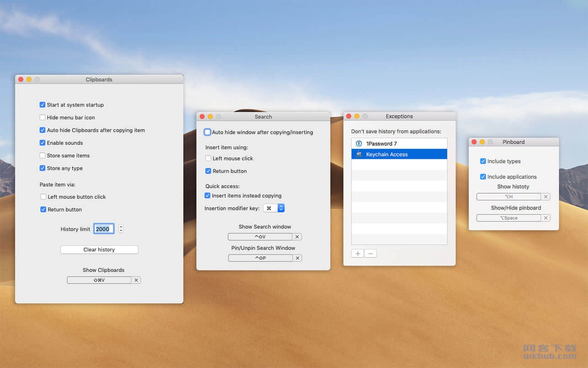Toggle Auto hide Clipboards after copying item

click(43, 130)
